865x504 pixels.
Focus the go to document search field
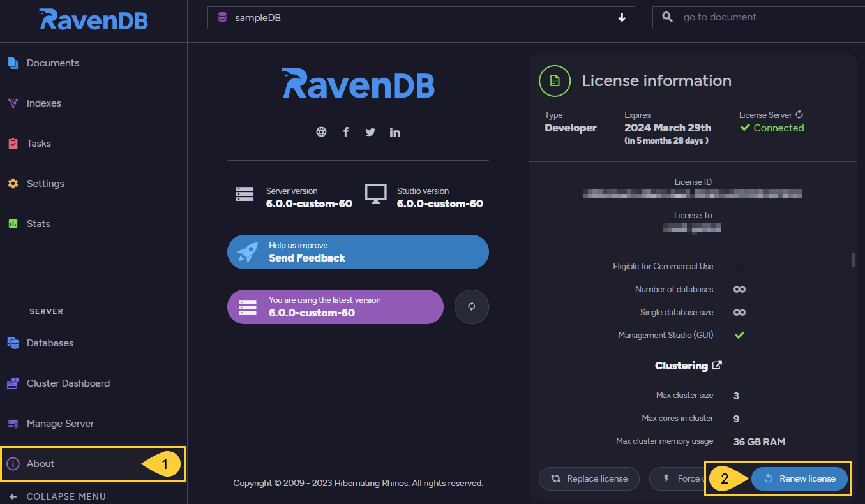(758, 18)
